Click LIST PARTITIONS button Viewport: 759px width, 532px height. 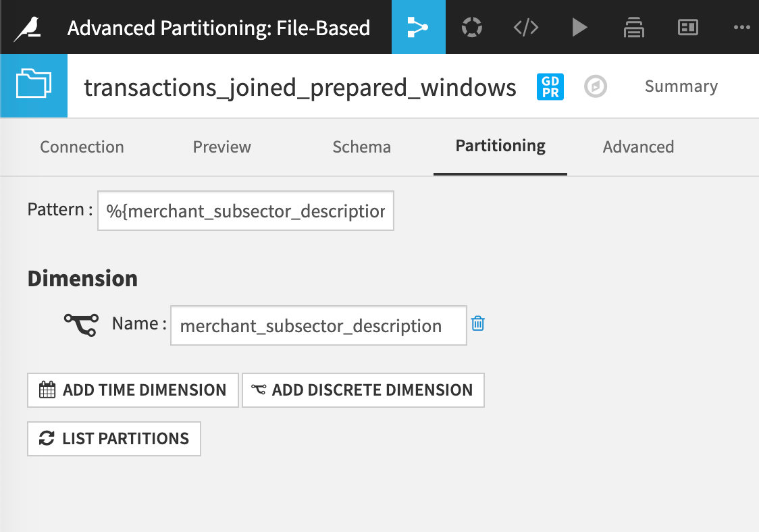[113, 439]
